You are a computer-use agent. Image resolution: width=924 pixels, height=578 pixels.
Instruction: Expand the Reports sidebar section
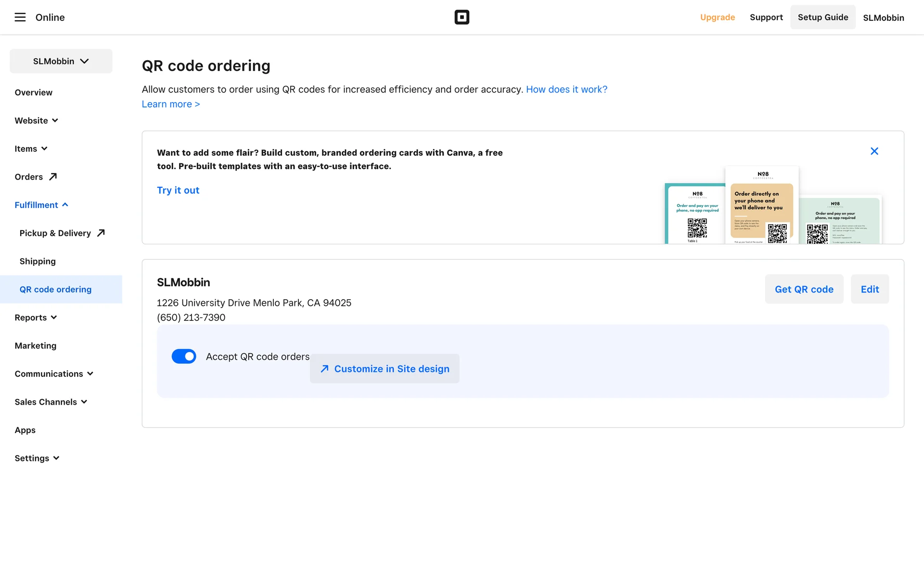36,317
